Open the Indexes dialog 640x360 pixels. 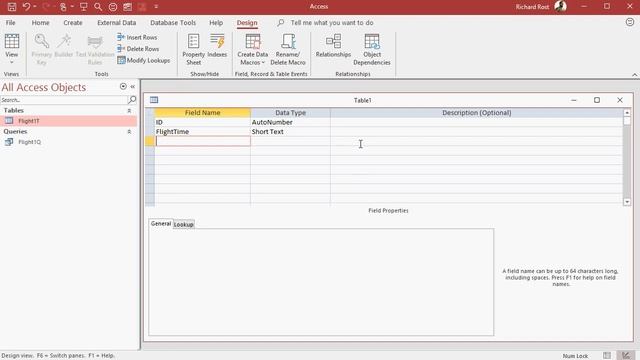pyautogui.click(x=217, y=46)
